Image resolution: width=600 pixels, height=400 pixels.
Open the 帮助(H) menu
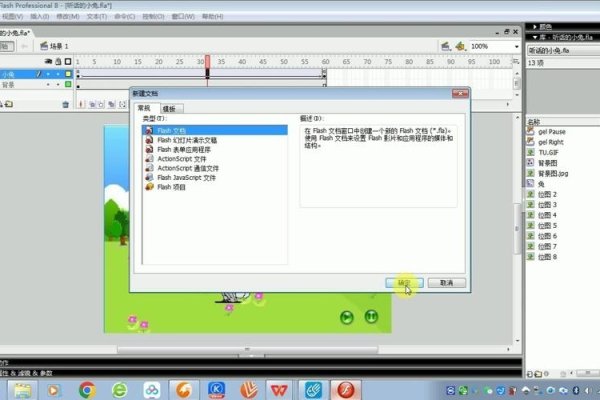tap(212, 16)
